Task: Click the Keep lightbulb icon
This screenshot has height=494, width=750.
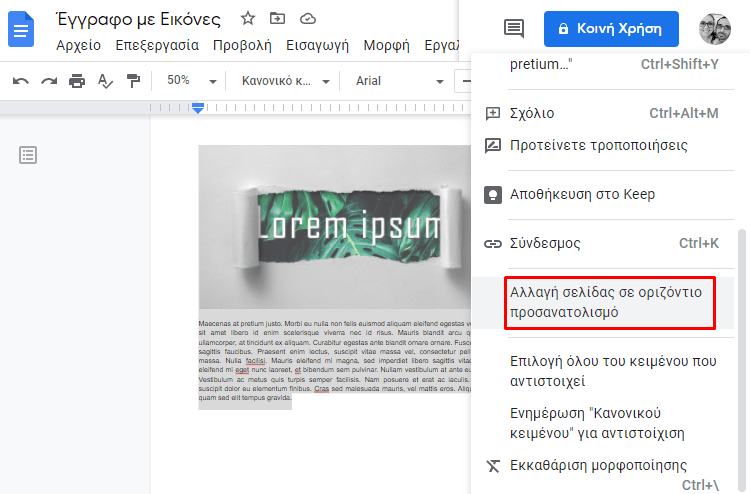Action: pyautogui.click(x=493, y=195)
